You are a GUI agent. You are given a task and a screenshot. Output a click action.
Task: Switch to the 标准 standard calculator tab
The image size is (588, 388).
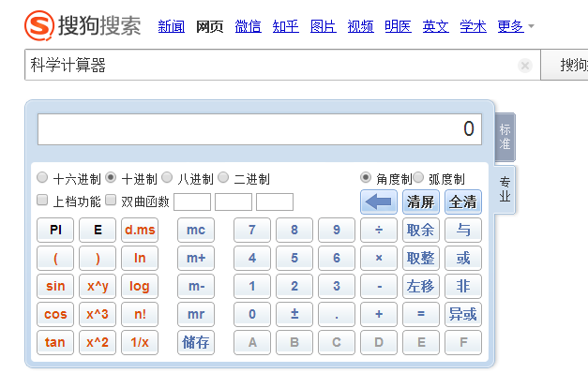coord(505,137)
